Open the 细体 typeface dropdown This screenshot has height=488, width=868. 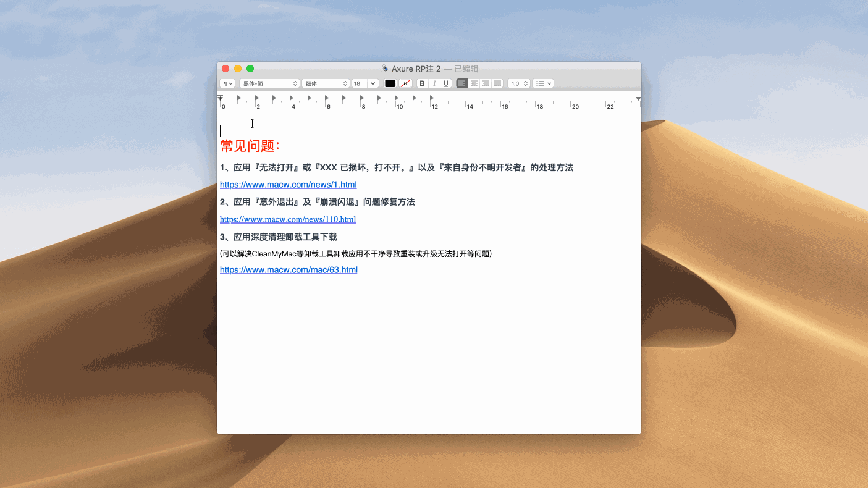[x=326, y=83]
